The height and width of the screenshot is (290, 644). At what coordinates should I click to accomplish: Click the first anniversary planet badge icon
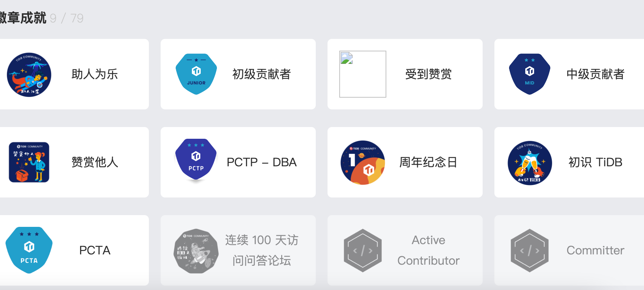[x=362, y=162]
